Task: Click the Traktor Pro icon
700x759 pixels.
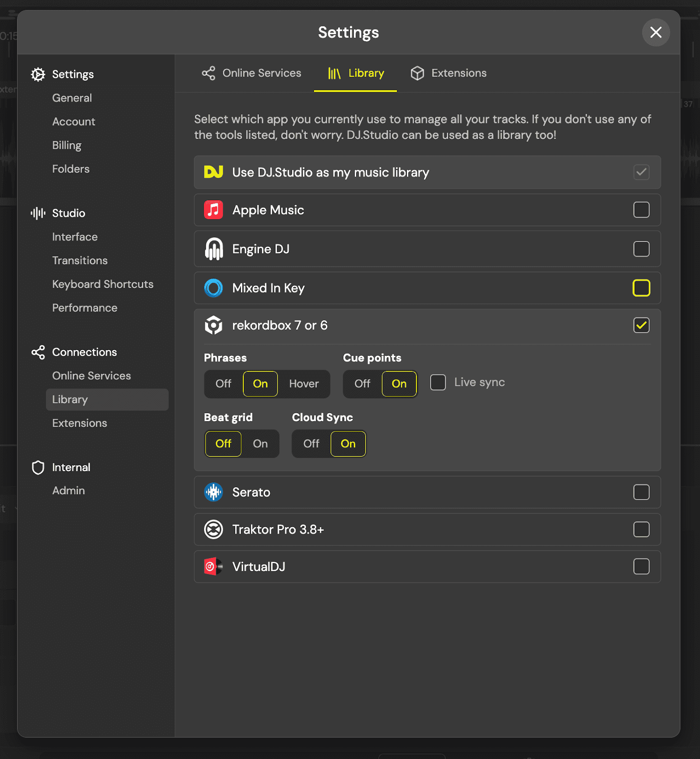Action: pyautogui.click(x=213, y=529)
